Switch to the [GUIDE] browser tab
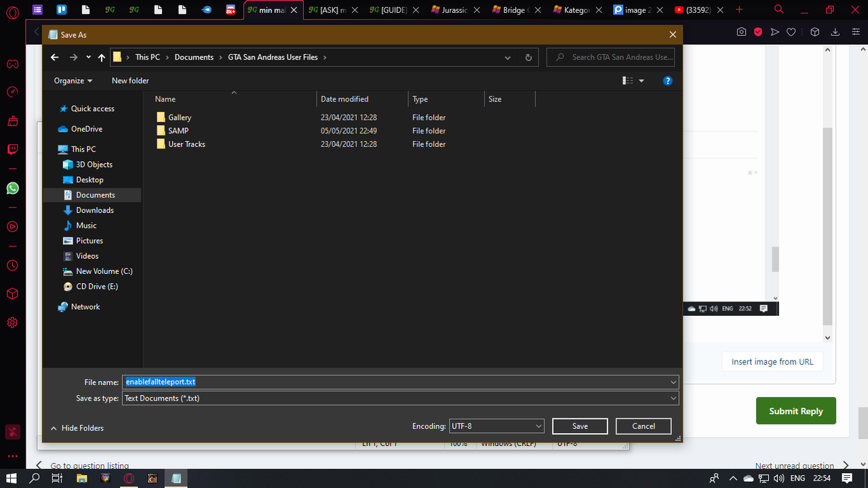This screenshot has height=488, width=868. click(x=395, y=10)
